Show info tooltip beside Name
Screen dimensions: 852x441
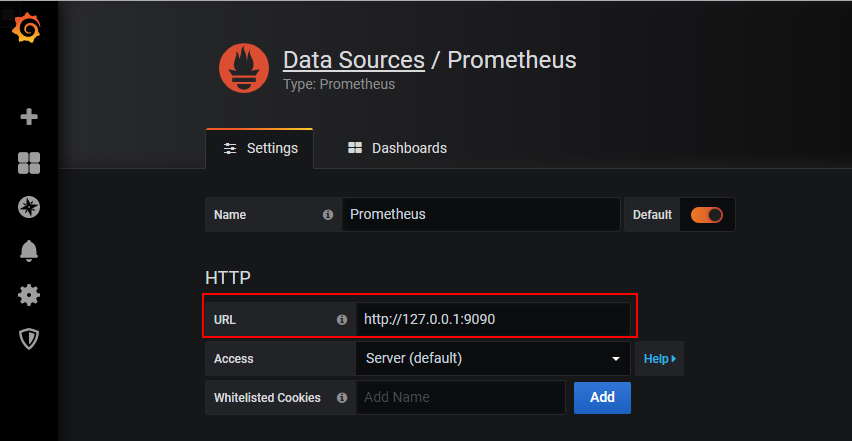(328, 215)
